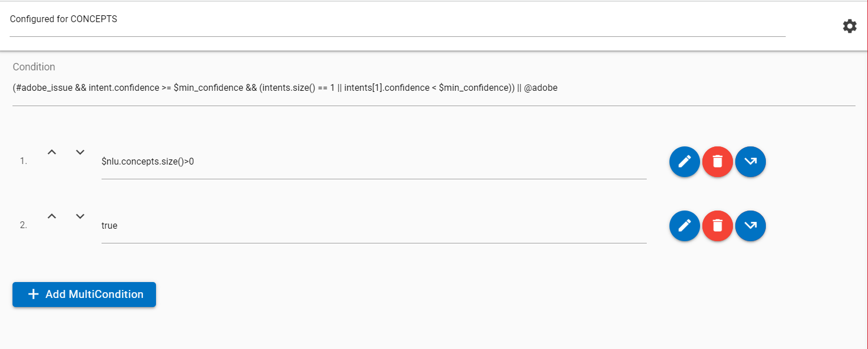Click the row number '2.' label
Image resolution: width=868 pixels, height=349 pixels.
coord(23,225)
